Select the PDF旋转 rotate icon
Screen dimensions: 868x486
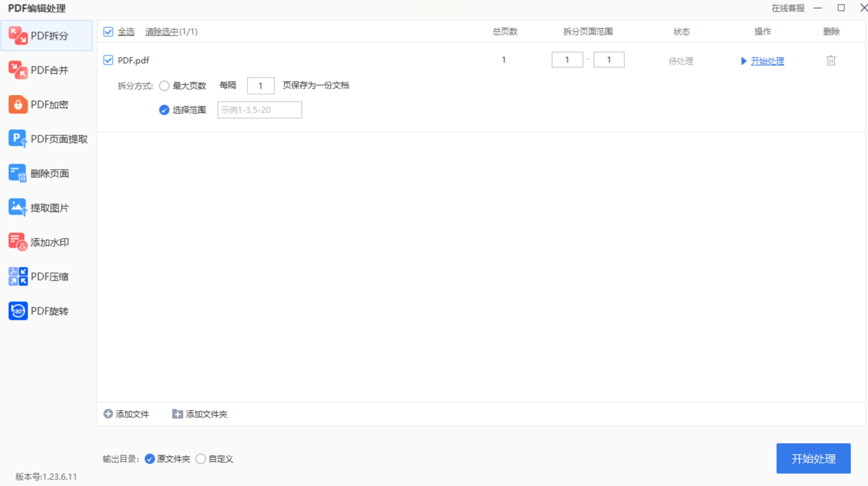point(18,311)
